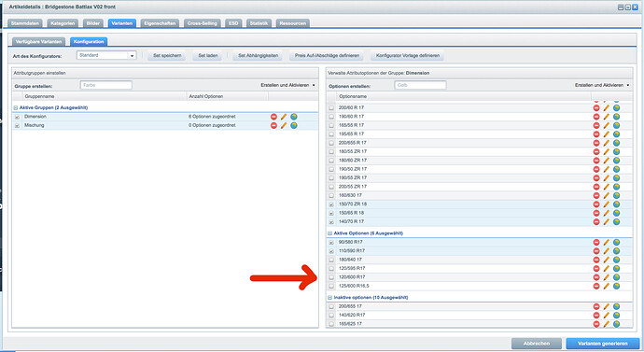The height and width of the screenshot is (352, 644).
Task: Open translation globe for 150/70 ZR 18
Action: [617, 204]
